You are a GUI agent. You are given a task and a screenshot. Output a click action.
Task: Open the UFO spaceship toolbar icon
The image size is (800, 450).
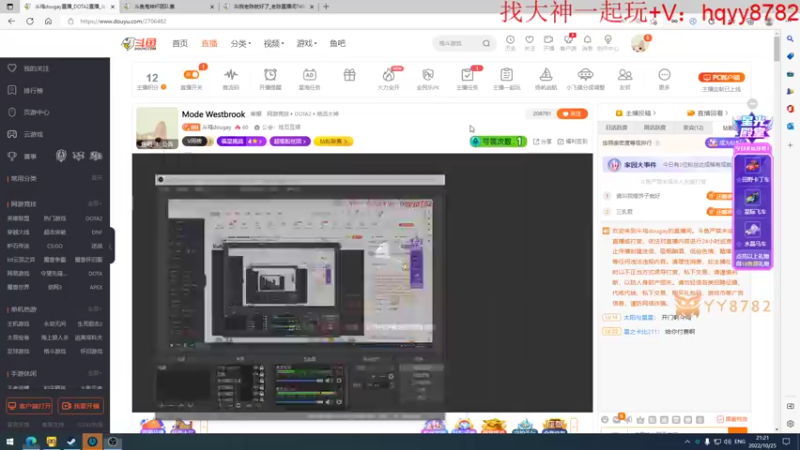pos(585,76)
